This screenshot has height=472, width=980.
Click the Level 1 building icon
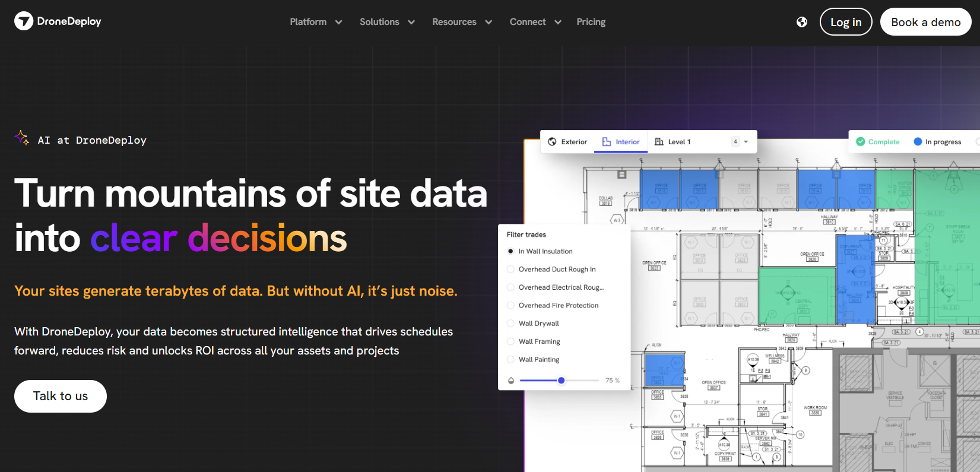coord(659,142)
